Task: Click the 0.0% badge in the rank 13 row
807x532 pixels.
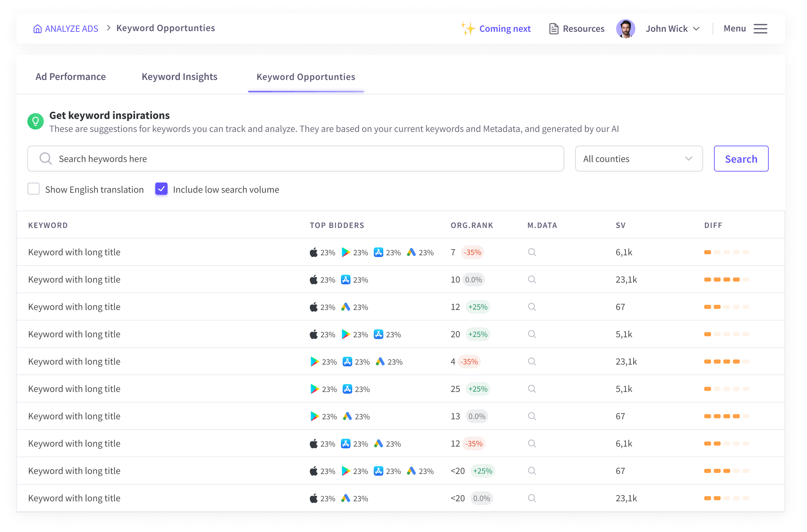Action: 477,416
